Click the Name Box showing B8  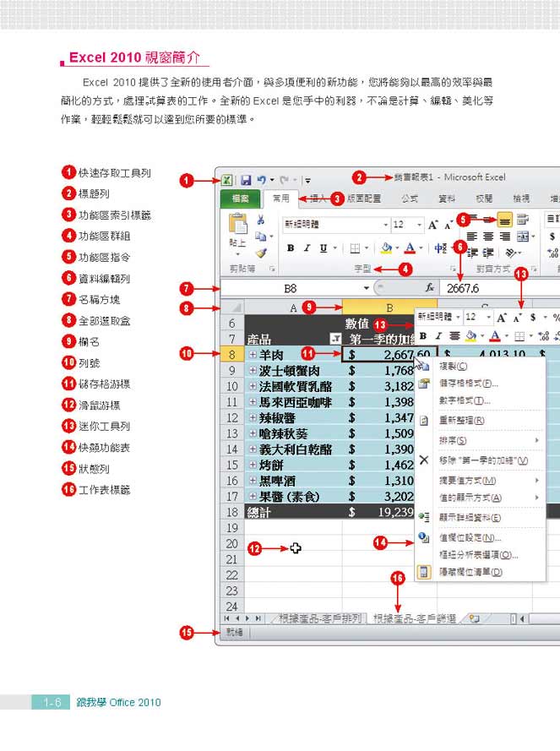pos(291,288)
